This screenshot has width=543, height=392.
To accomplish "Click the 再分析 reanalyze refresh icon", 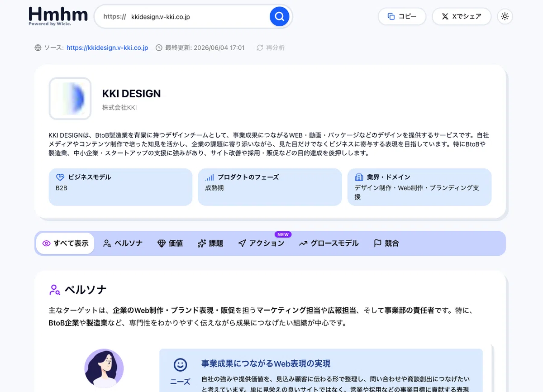I will (x=260, y=48).
